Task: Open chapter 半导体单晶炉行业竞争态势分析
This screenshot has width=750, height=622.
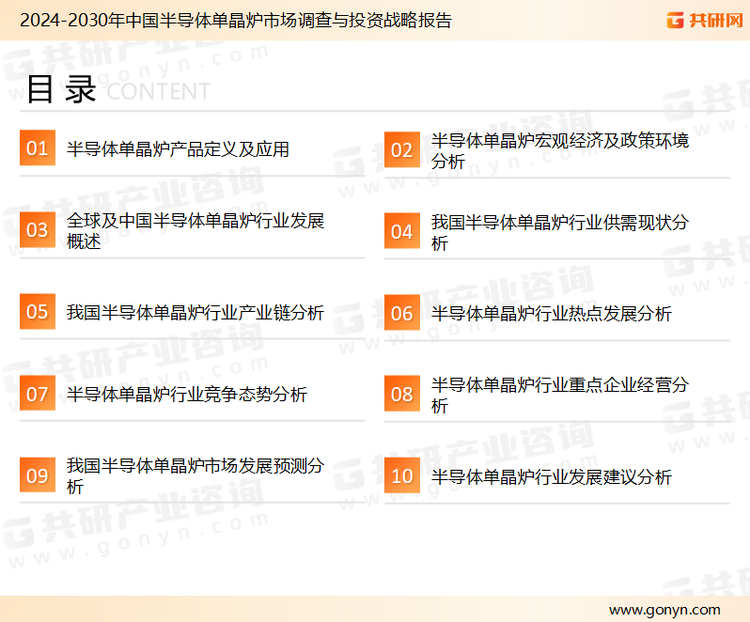Action: pos(187,394)
